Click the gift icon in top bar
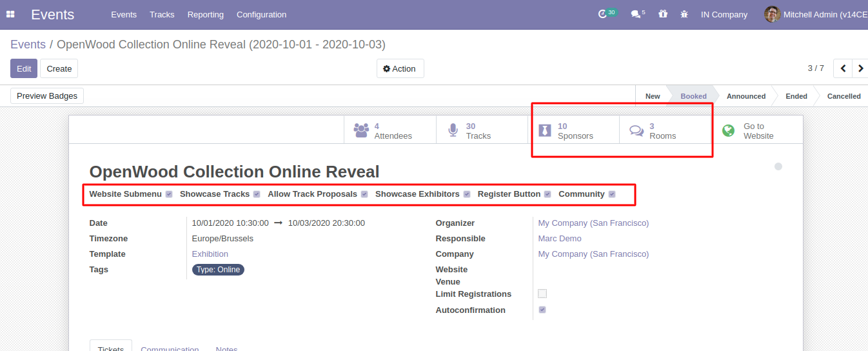Image resolution: width=868 pixels, height=351 pixels. point(663,14)
